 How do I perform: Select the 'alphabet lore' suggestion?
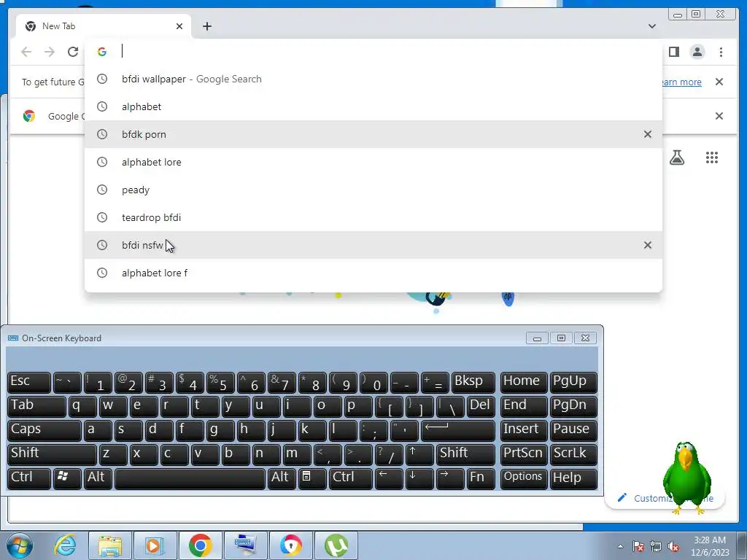pyautogui.click(x=373, y=162)
